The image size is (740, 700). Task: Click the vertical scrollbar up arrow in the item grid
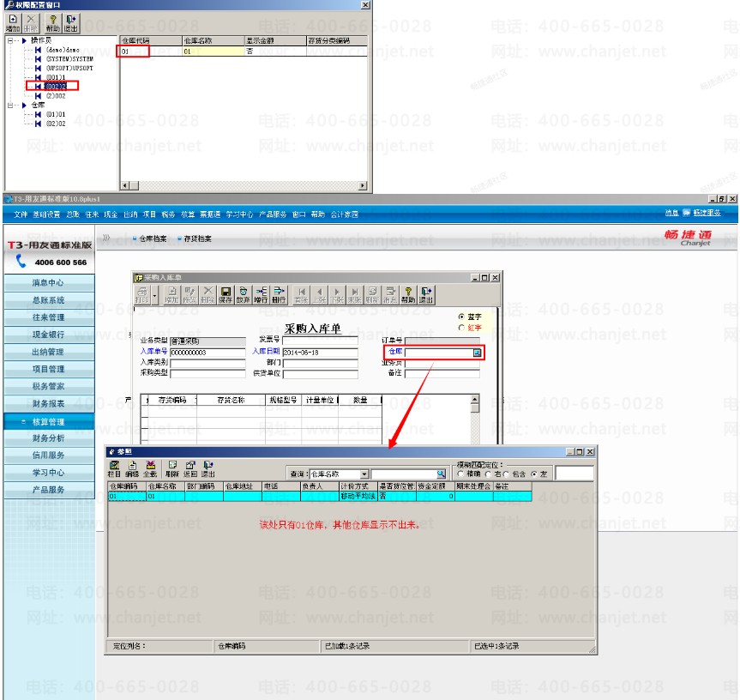[x=475, y=399]
